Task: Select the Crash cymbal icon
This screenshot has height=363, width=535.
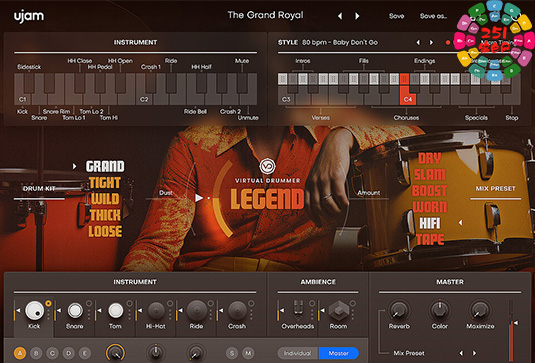Action: [x=237, y=310]
